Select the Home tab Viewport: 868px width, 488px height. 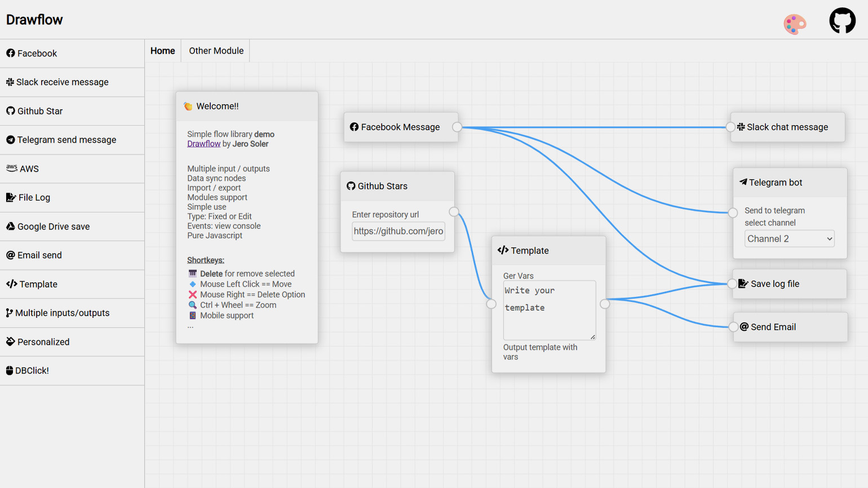click(162, 51)
